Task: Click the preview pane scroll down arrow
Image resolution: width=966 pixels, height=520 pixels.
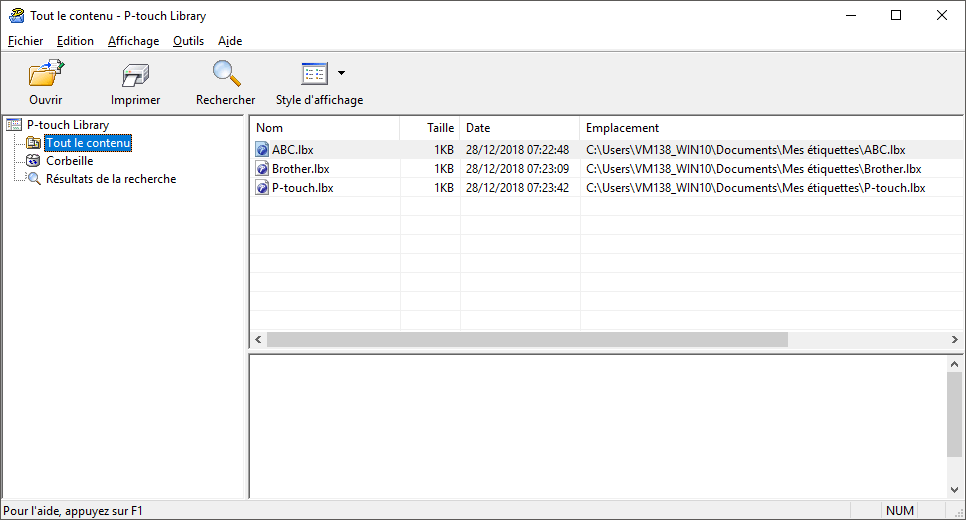Action: 954,490
